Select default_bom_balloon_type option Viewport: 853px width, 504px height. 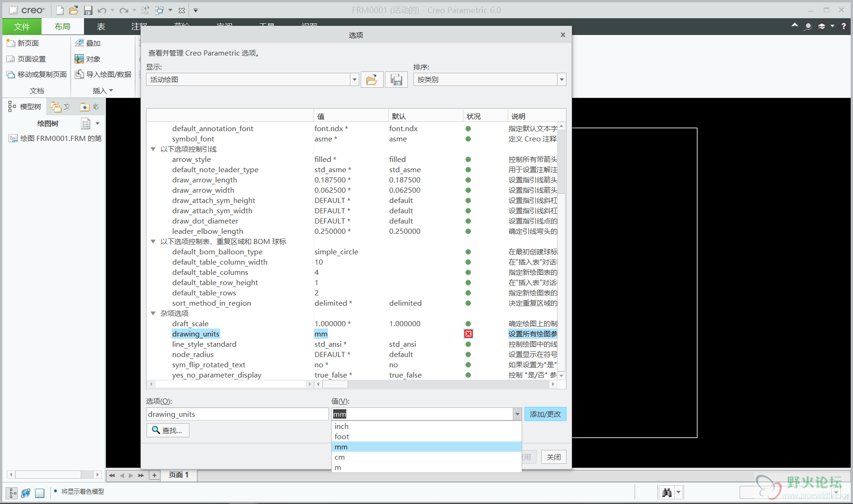pyautogui.click(x=217, y=252)
